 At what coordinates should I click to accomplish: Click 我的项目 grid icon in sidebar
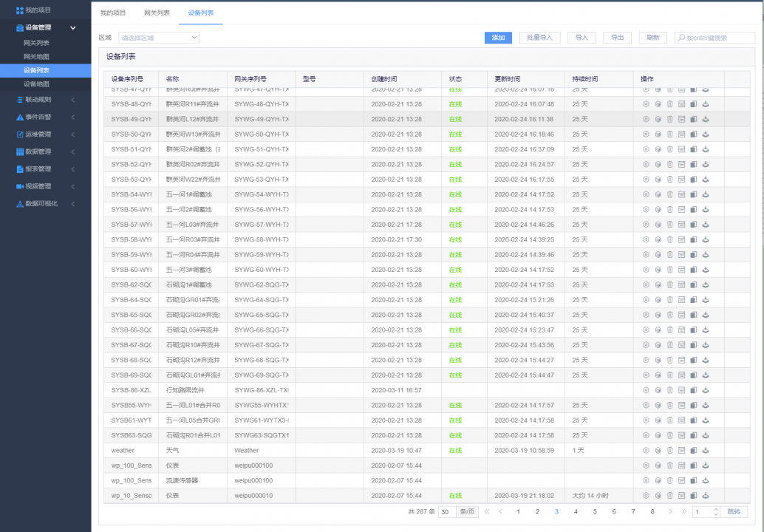(19, 10)
